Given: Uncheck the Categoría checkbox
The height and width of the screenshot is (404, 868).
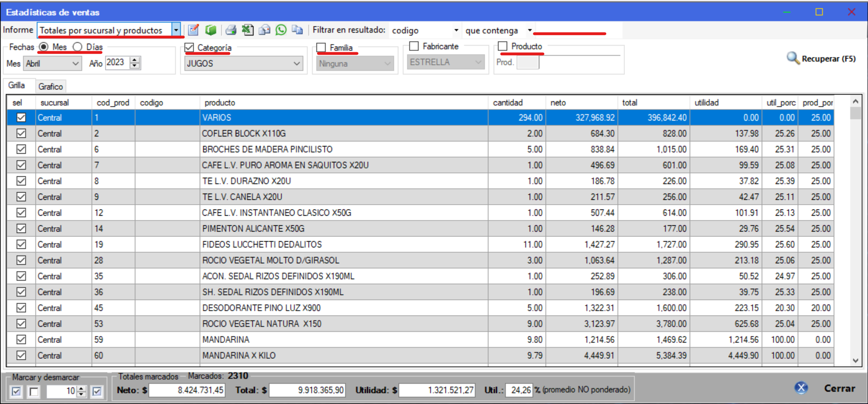Looking at the screenshot, I should coord(190,48).
